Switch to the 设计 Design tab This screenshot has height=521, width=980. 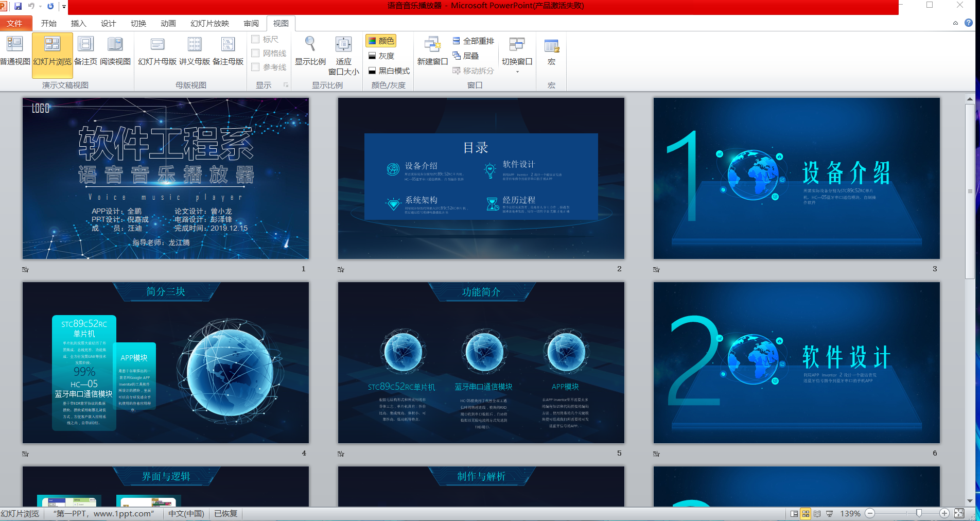(x=108, y=23)
